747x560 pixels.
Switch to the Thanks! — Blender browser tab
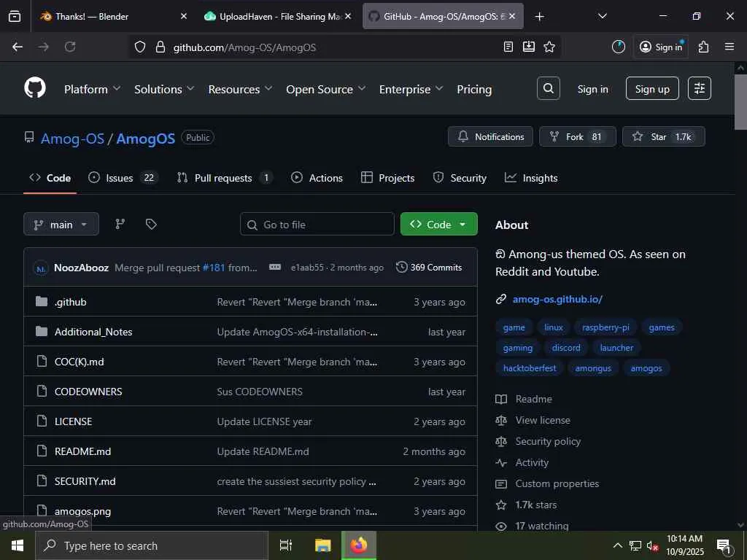113,16
